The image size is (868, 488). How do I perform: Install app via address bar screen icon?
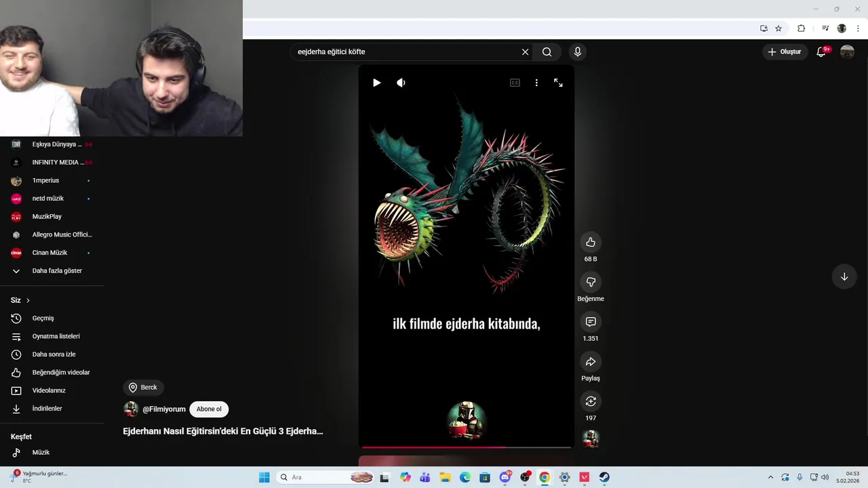click(764, 28)
